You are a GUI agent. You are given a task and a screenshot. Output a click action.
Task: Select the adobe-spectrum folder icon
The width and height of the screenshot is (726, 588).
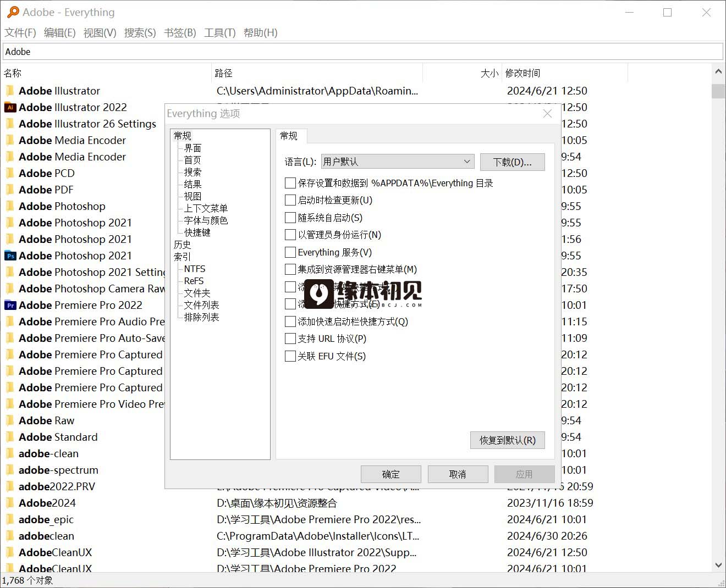point(10,470)
